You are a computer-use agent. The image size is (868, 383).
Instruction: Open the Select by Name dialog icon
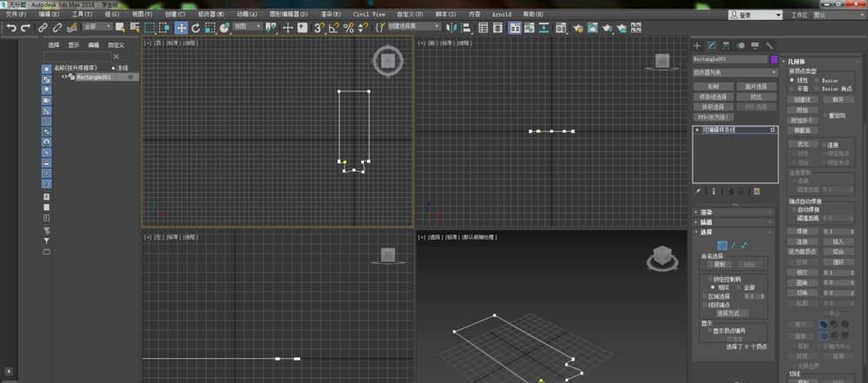(x=135, y=28)
